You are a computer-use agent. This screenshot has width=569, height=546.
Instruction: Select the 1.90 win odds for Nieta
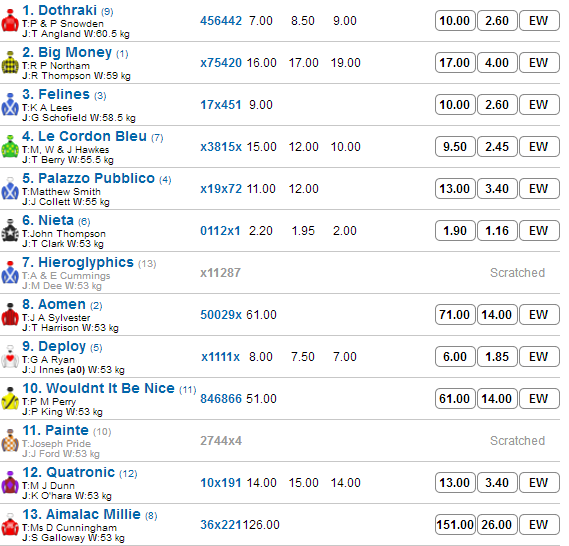[455, 231]
